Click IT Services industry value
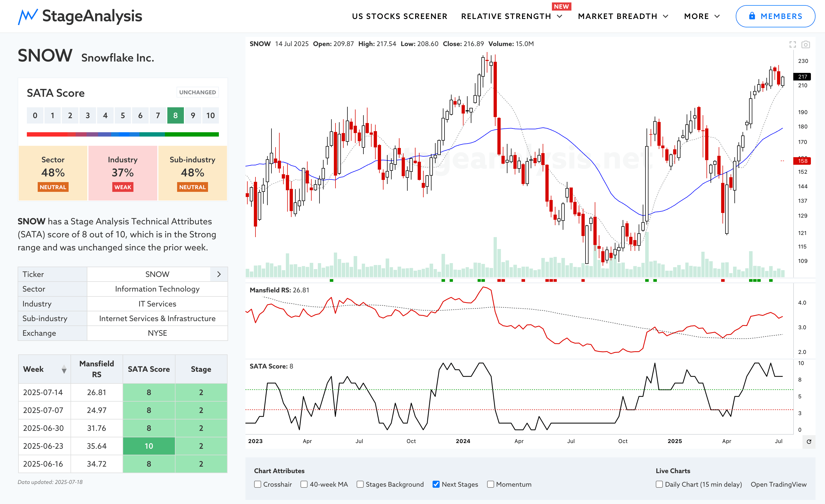825x504 pixels. [x=157, y=304]
